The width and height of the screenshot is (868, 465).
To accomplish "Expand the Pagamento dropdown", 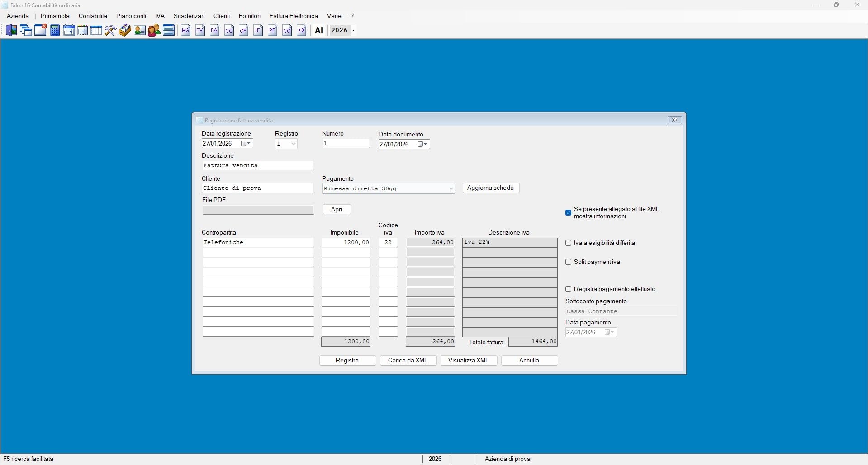I will pos(451,189).
